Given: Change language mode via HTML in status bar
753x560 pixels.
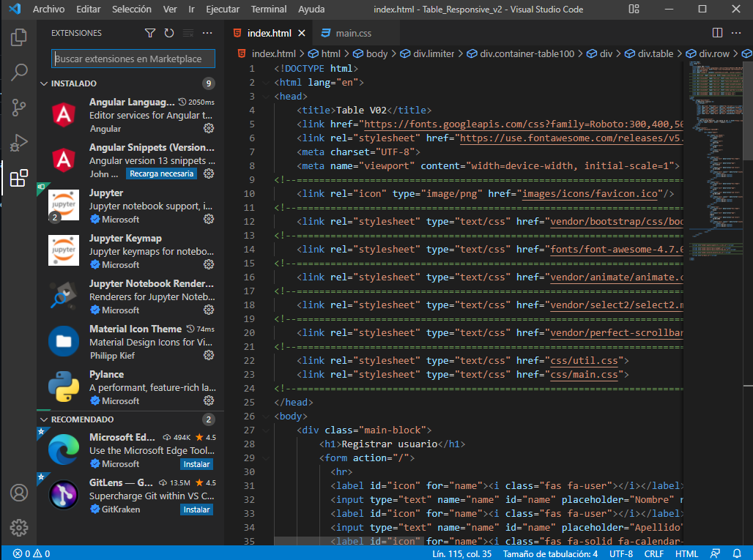Looking at the screenshot, I should [x=686, y=553].
